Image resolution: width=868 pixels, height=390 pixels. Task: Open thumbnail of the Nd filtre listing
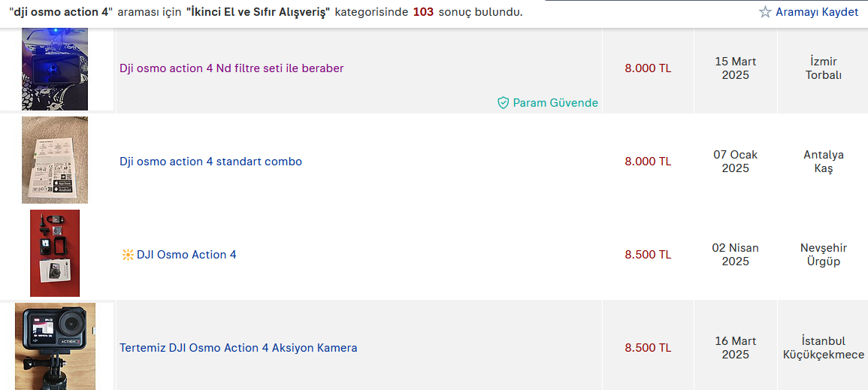(x=55, y=70)
